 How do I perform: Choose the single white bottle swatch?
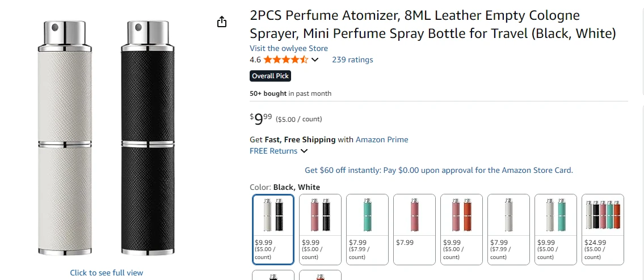tap(508, 229)
